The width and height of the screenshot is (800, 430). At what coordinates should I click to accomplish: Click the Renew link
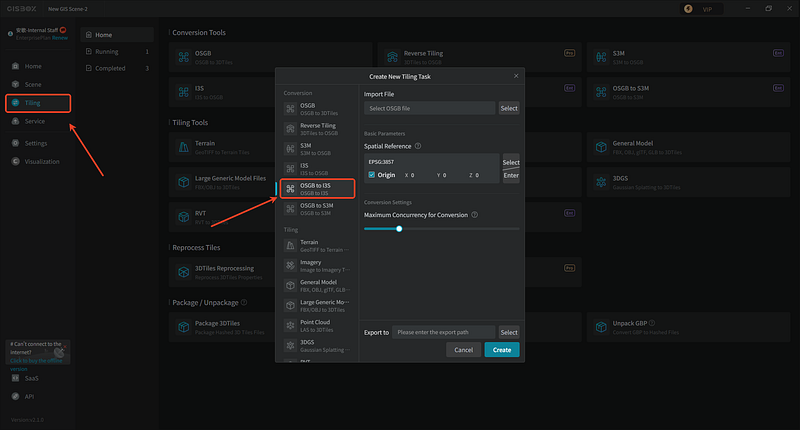[60, 38]
